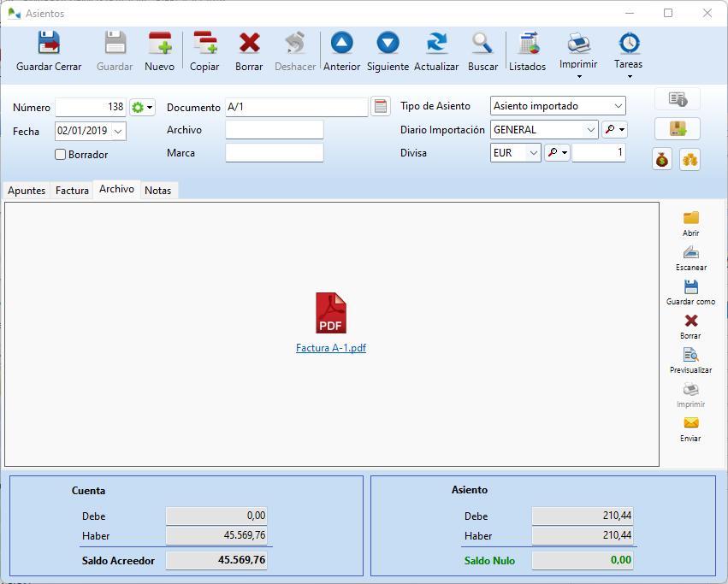The width and height of the screenshot is (728, 584).
Task: Open the Factura A-1.pdf link
Action: pyautogui.click(x=331, y=348)
